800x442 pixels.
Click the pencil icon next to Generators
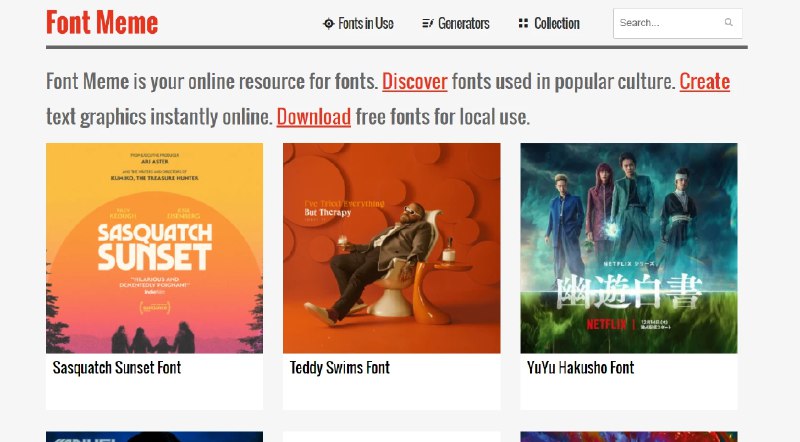tap(428, 23)
